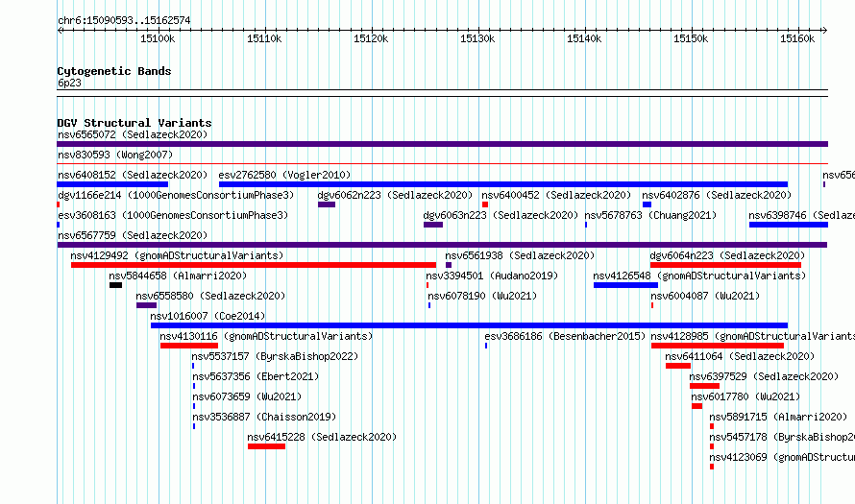Click the nsv6402876 blue block
Screen dimensions: 855x504
click(647, 204)
